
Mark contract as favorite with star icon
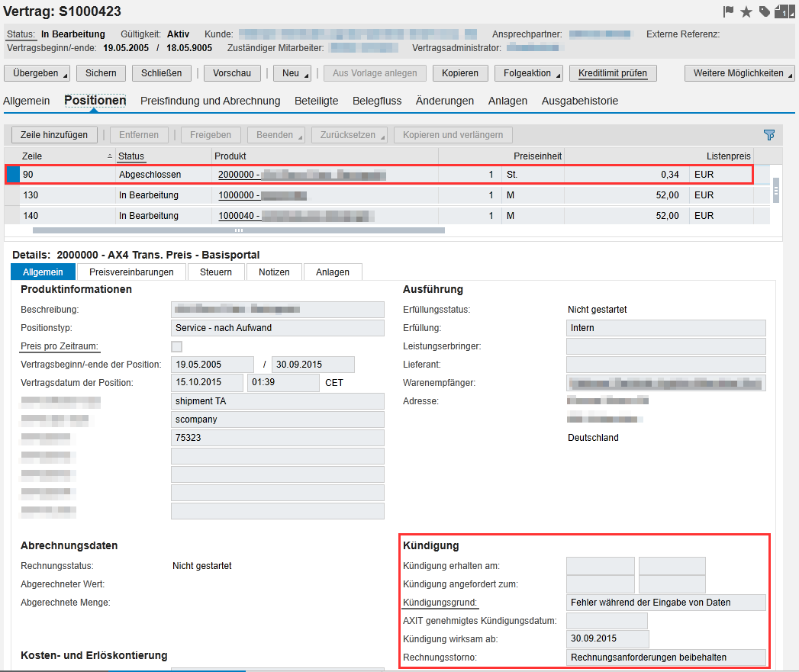[746, 11]
